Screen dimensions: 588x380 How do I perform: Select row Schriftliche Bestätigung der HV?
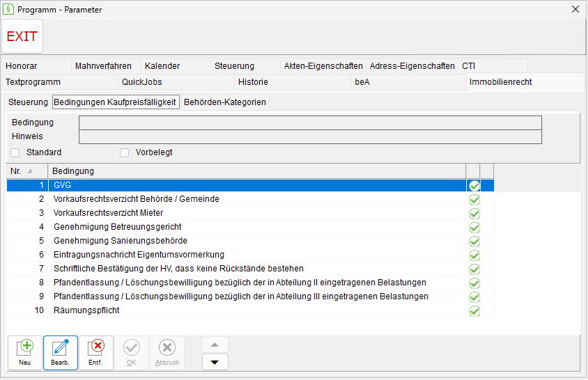click(x=250, y=269)
